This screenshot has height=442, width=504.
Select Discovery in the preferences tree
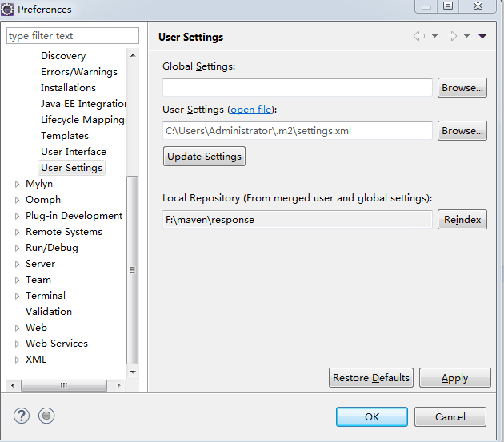pos(63,56)
